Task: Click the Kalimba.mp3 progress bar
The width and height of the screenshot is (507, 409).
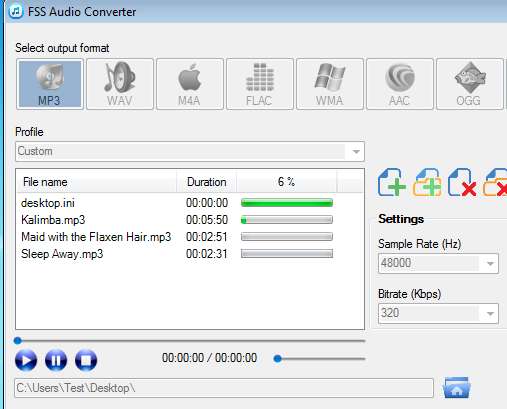Action: tap(287, 220)
